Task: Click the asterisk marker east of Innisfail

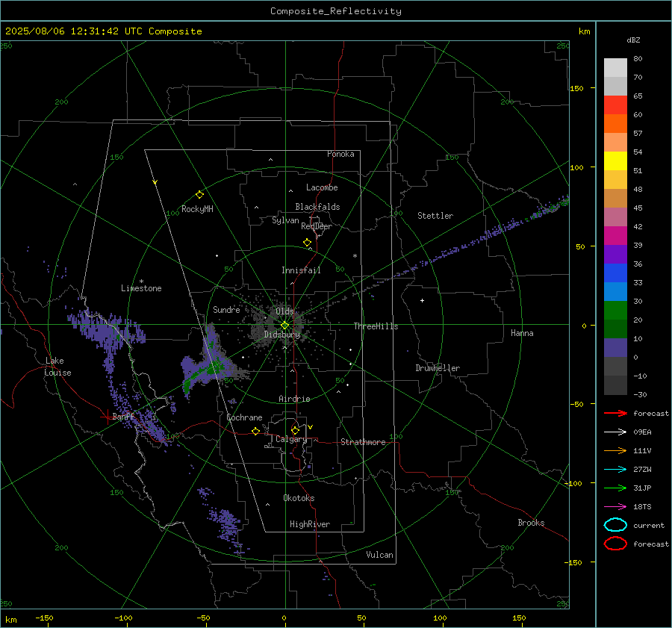Action: 355,256
